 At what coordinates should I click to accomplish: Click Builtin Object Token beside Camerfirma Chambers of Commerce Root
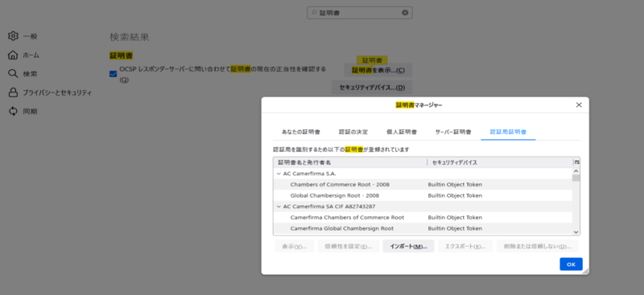coord(455,218)
